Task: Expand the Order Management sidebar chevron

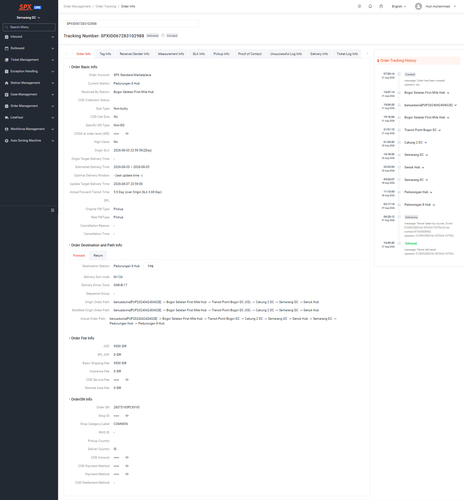Action: click(x=52, y=106)
